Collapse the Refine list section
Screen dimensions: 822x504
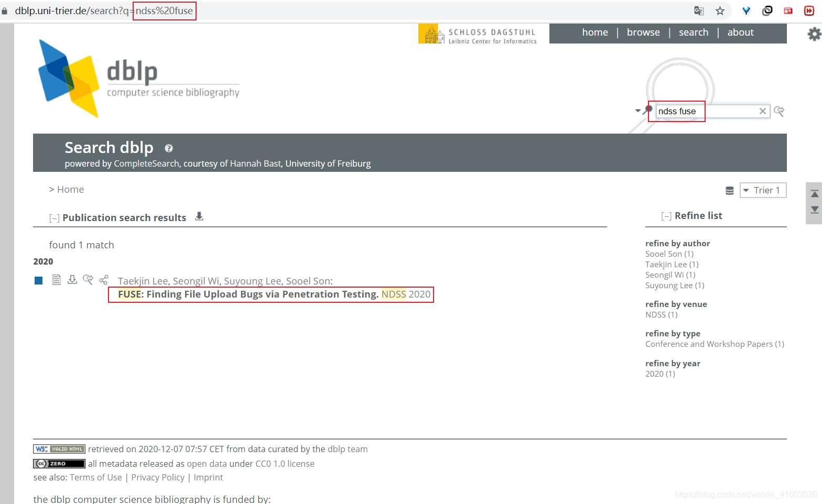[666, 216]
